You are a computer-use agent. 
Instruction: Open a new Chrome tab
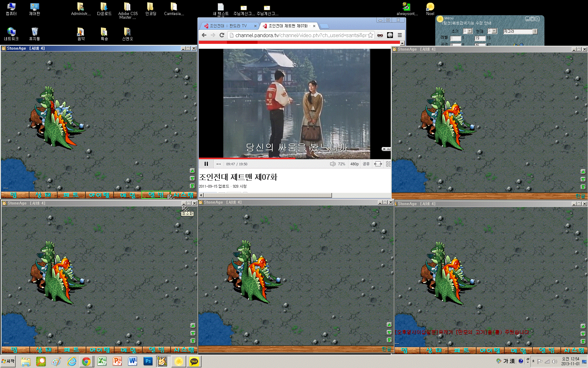[324, 26]
